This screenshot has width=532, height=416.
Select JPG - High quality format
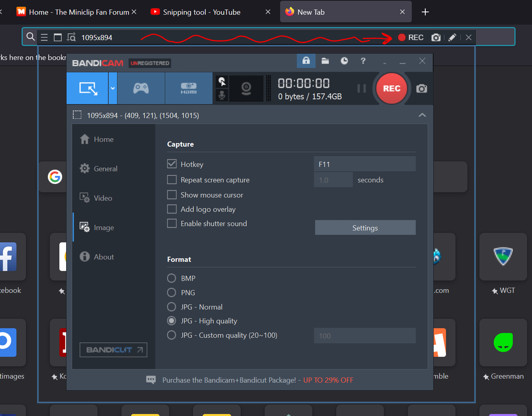[171, 321]
